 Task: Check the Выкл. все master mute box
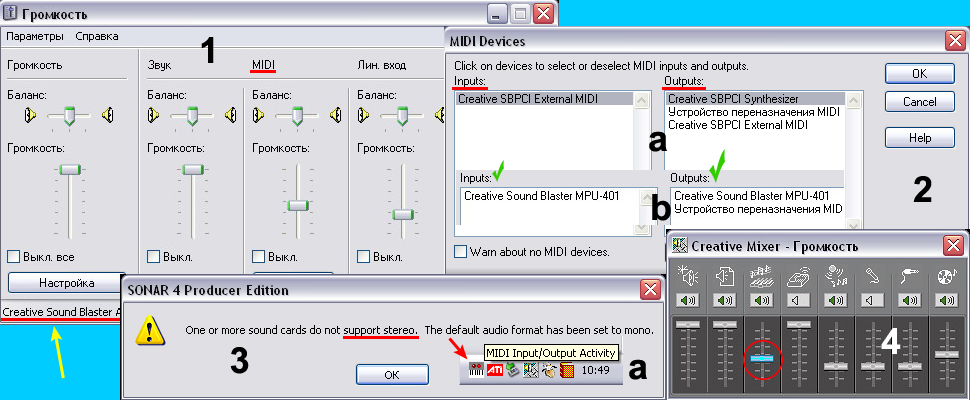[x=14, y=256]
